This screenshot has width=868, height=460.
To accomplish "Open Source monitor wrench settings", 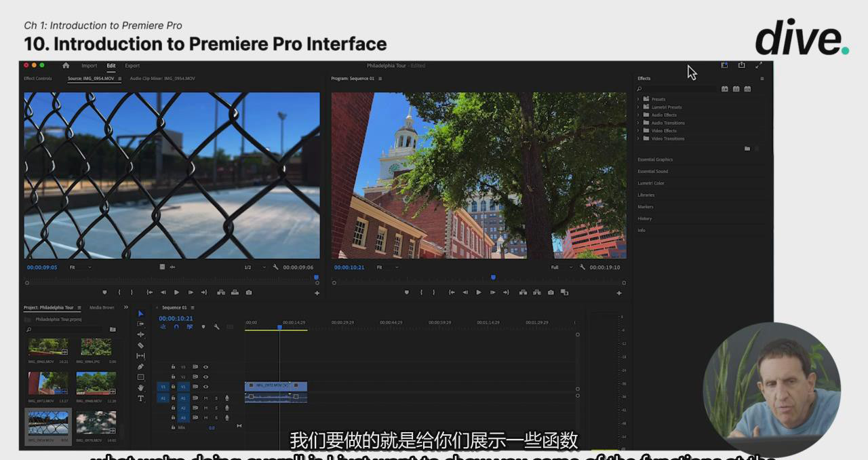I will point(276,267).
